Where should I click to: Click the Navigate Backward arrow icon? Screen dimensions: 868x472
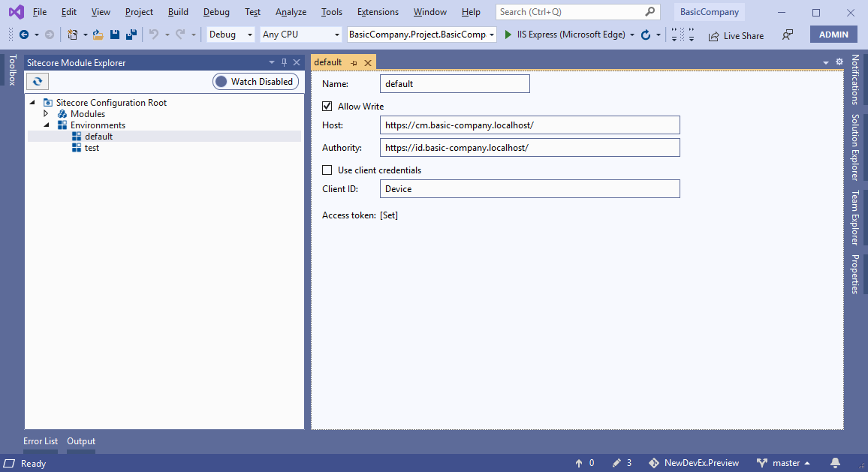[x=24, y=35]
